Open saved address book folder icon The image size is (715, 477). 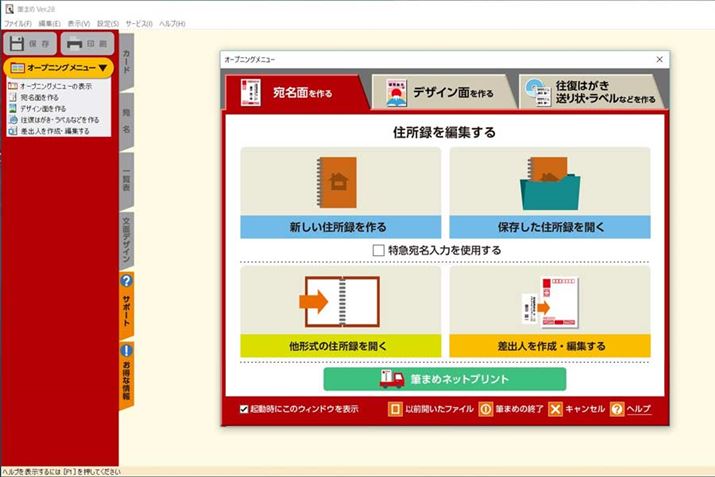(549, 180)
